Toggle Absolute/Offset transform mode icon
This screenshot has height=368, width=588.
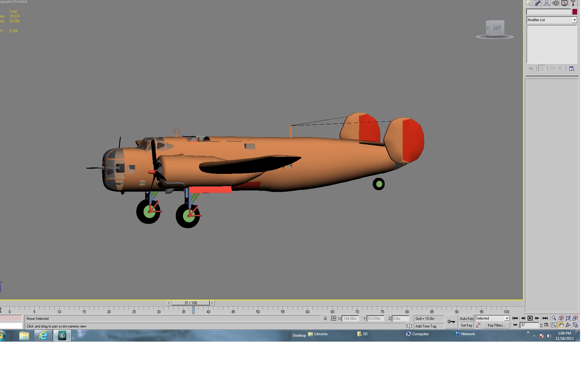tap(334, 318)
